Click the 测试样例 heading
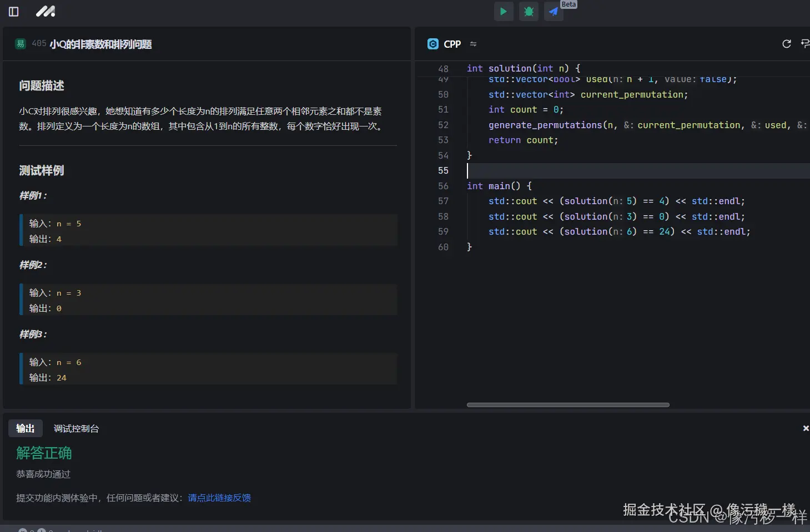810x532 pixels. (x=42, y=170)
